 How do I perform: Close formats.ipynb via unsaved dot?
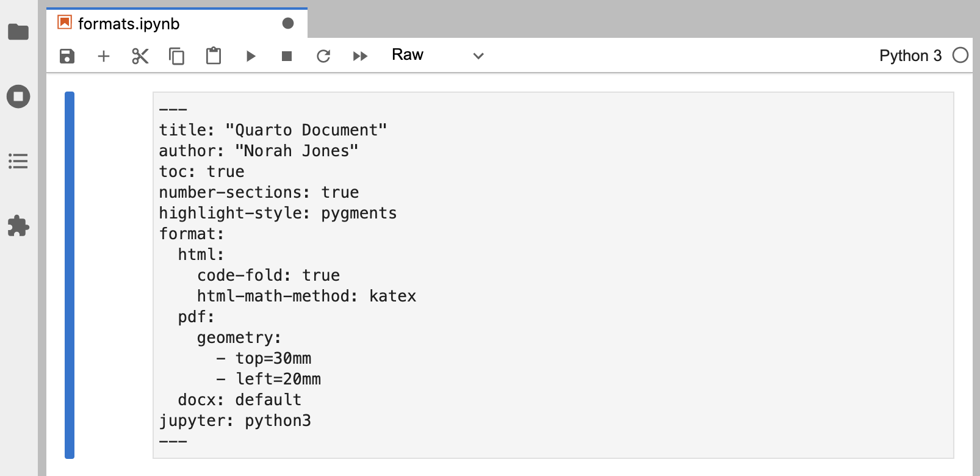pyautogui.click(x=288, y=23)
